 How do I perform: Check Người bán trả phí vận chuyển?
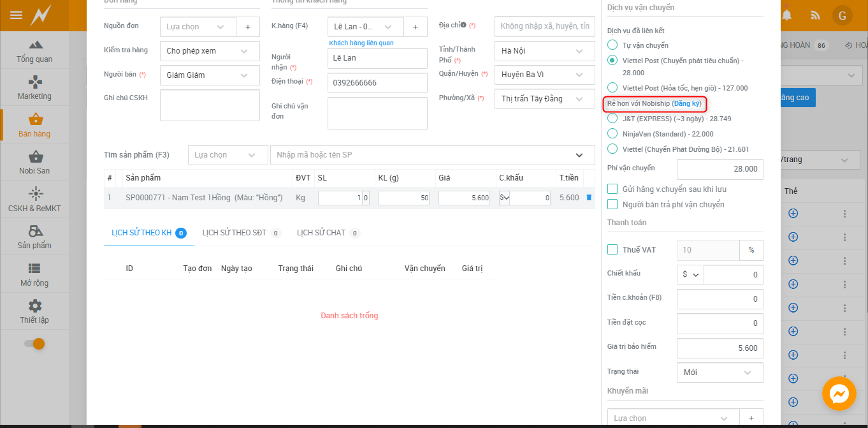[x=612, y=205]
